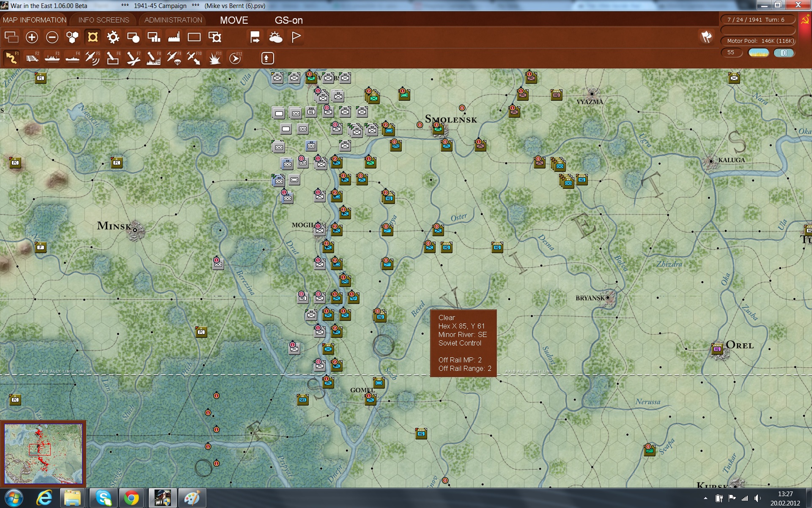Open Skype from the taskbar
Viewport: 812px width, 508px height.
click(x=103, y=498)
